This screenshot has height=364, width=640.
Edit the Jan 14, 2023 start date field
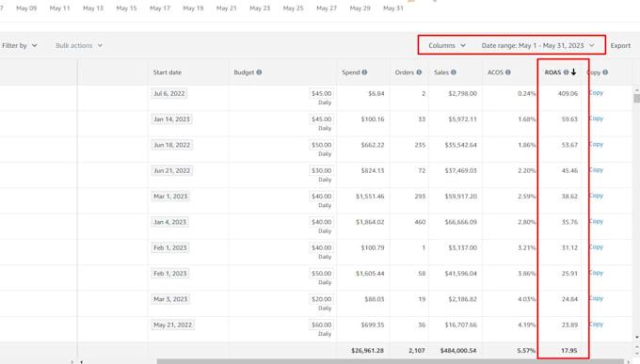172,119
